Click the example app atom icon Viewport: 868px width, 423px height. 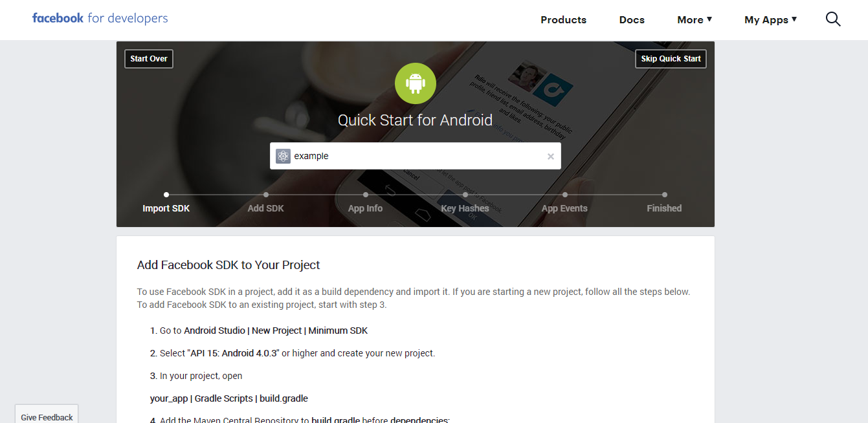point(283,156)
